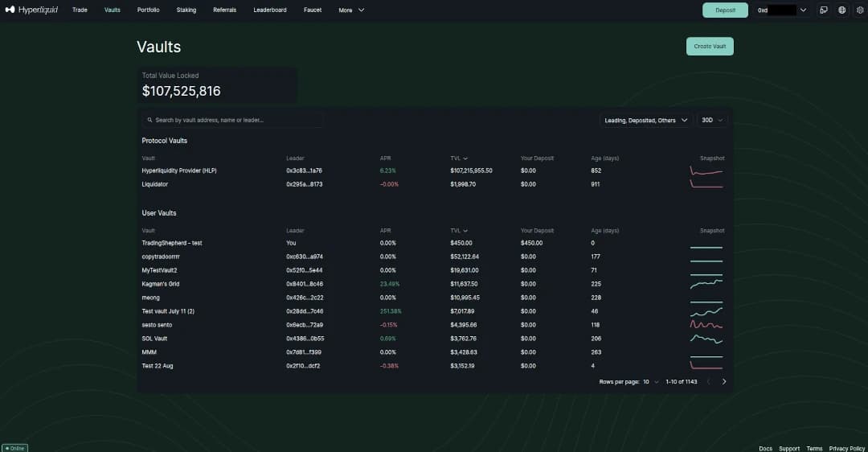Open the 30D time range dropdown

(x=712, y=120)
